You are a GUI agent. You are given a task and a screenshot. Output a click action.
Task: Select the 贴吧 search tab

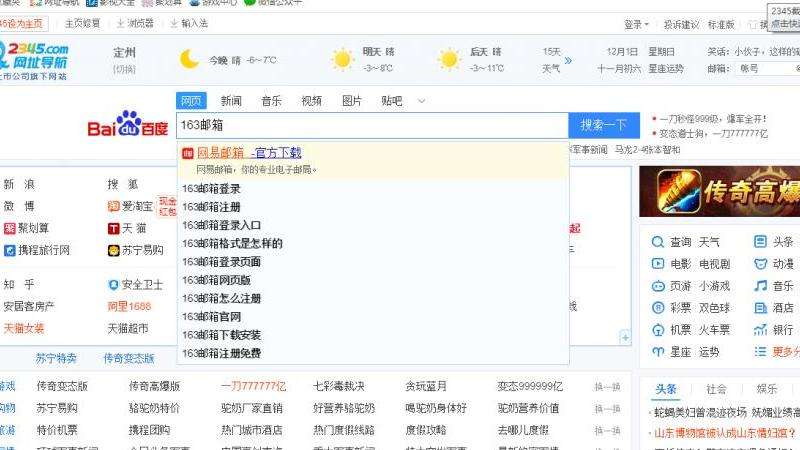click(392, 101)
